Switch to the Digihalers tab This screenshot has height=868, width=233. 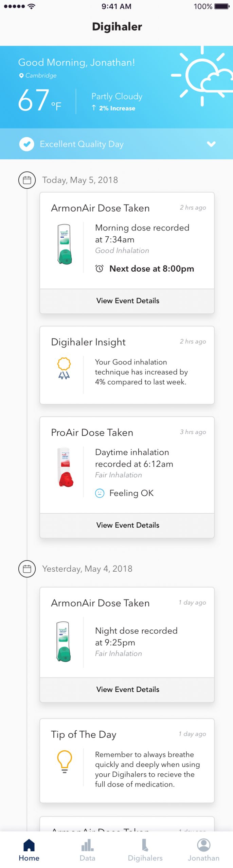[145, 850]
